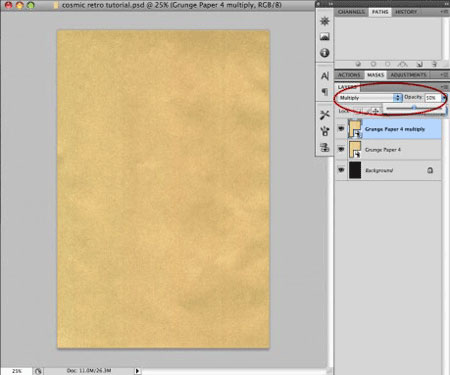This screenshot has width=450, height=375.
Task: Open the Character panel icon
Action: click(325, 76)
